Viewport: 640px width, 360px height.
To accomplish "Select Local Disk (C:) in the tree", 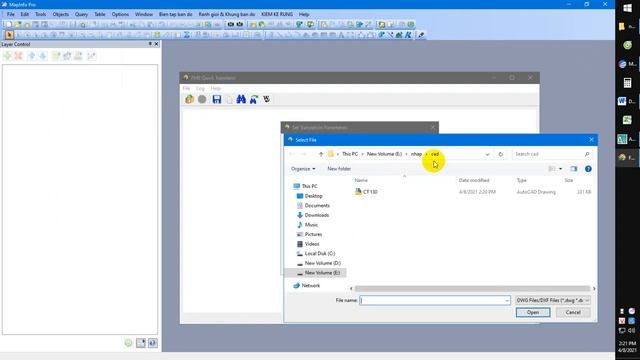I will click(320, 253).
